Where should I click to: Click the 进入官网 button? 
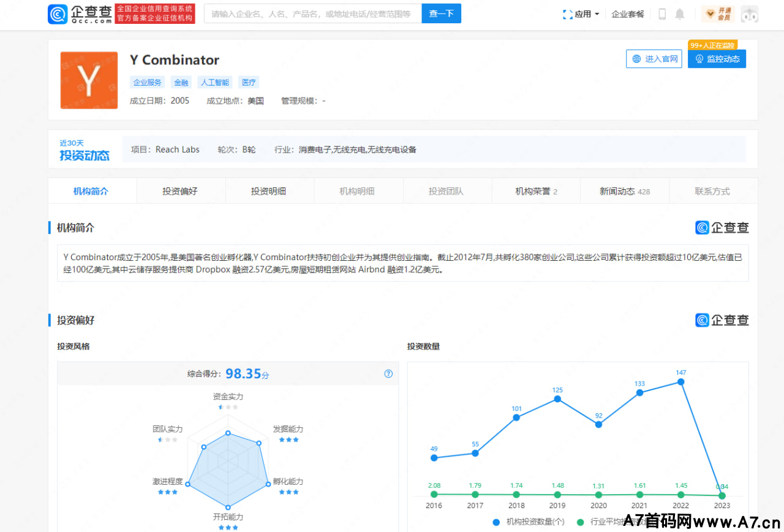(x=654, y=59)
